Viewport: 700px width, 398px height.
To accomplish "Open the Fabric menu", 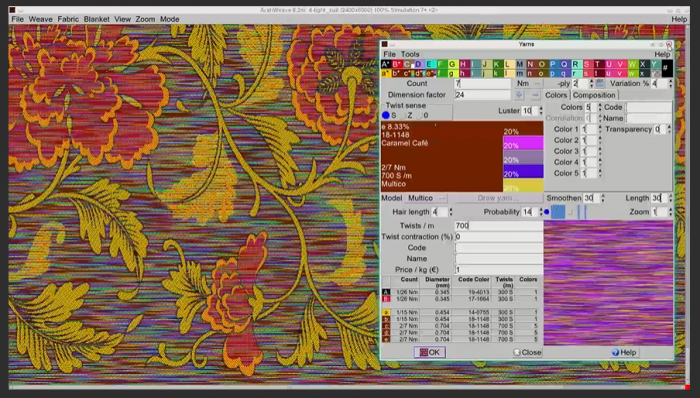I will [x=68, y=19].
